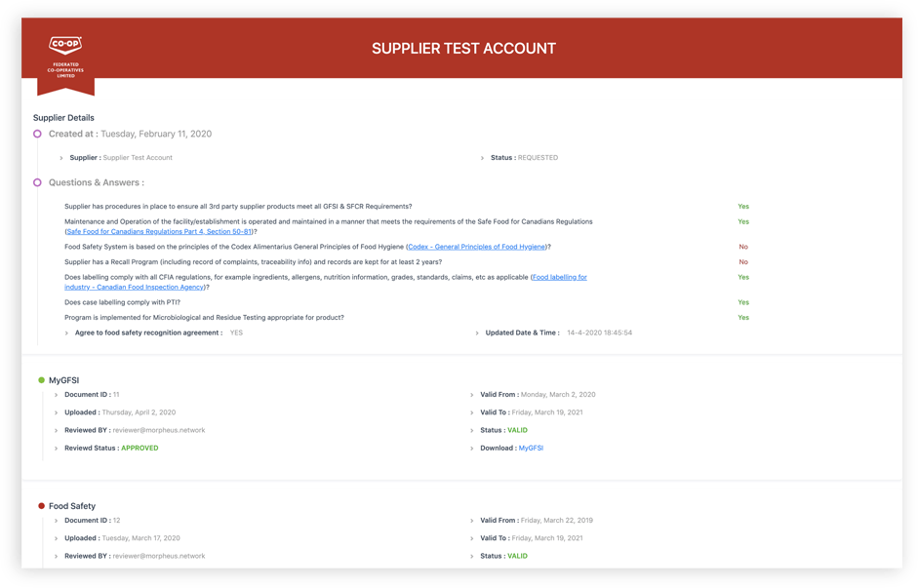The height and width of the screenshot is (588, 918).
Task: Click the No answer for Recall Program question
Action: point(743,262)
